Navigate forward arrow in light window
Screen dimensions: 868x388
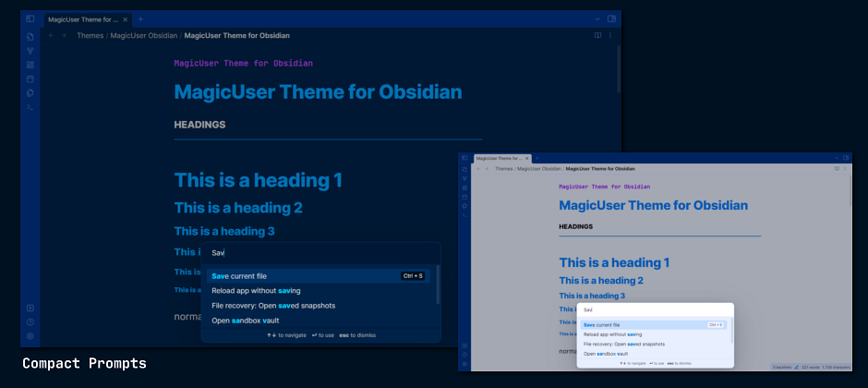[x=487, y=169]
